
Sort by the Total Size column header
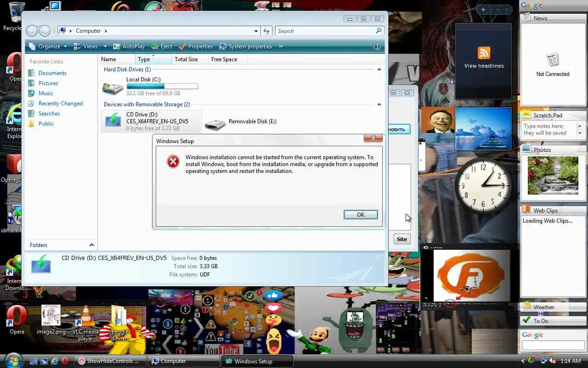[x=190, y=59]
